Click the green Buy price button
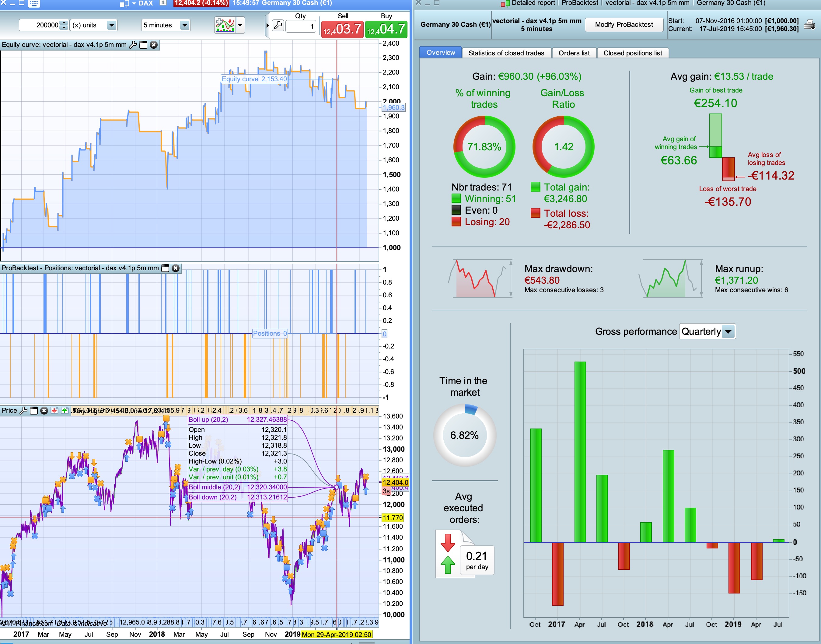 (x=386, y=29)
